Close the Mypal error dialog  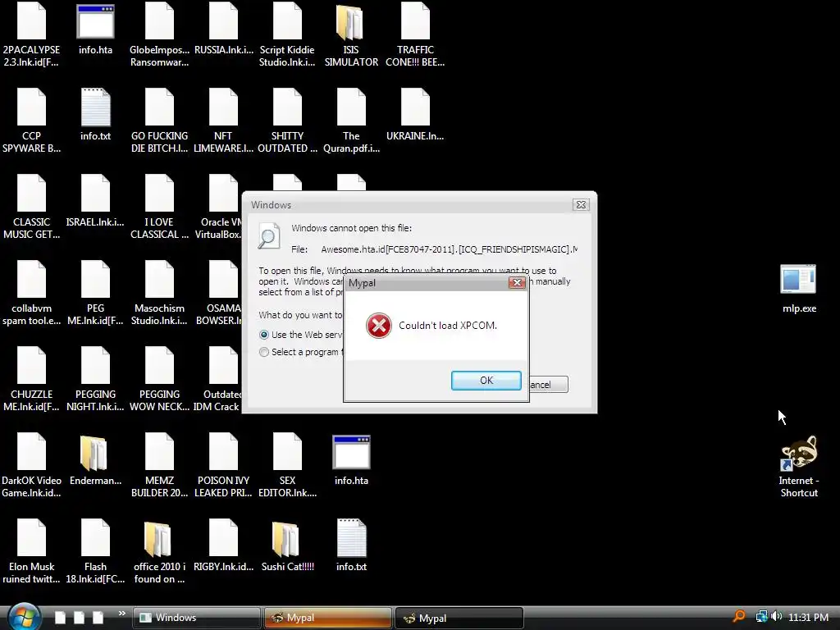(517, 283)
